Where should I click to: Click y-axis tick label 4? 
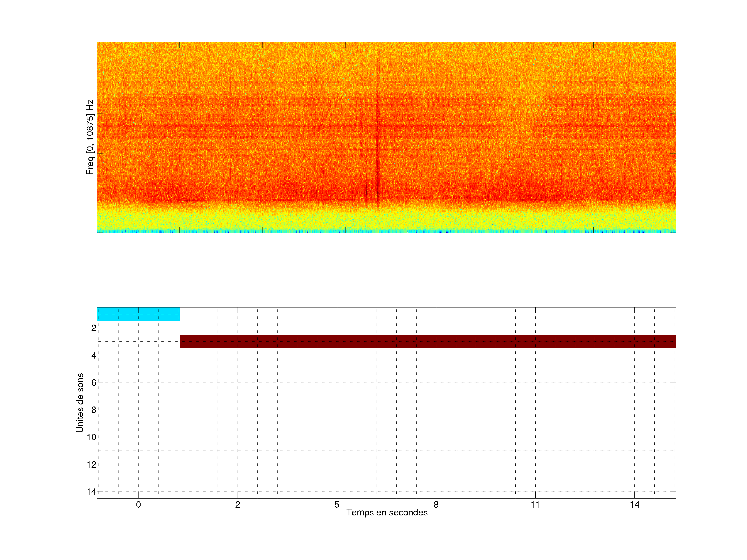coord(94,355)
